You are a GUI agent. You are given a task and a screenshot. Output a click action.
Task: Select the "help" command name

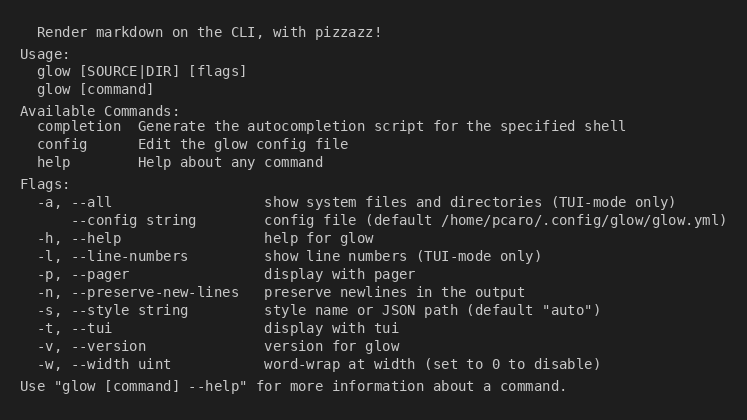(54, 162)
